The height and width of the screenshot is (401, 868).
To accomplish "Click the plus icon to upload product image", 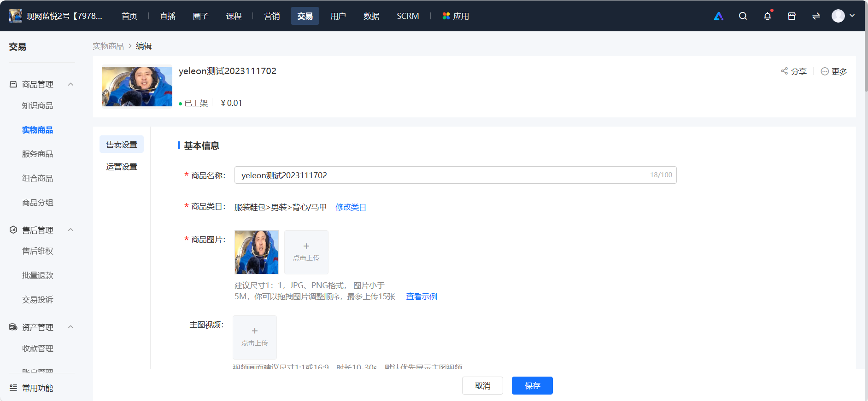I will point(306,246).
